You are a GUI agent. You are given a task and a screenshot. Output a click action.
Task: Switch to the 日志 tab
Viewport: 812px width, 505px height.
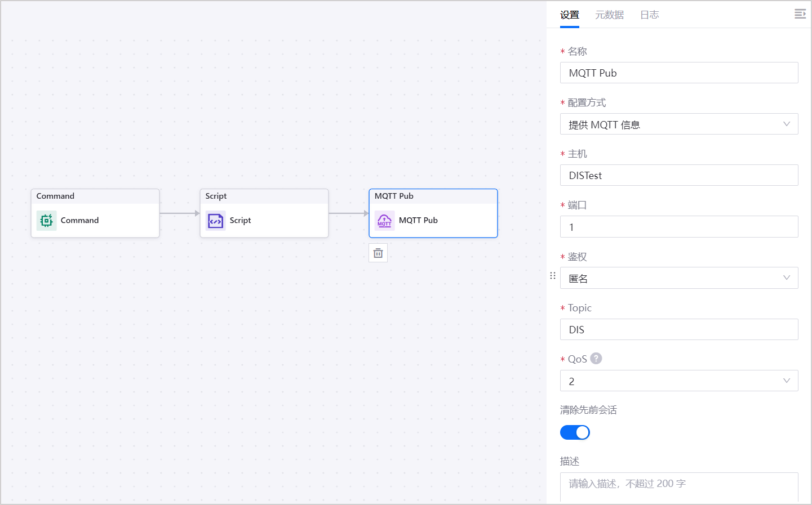[x=649, y=15]
